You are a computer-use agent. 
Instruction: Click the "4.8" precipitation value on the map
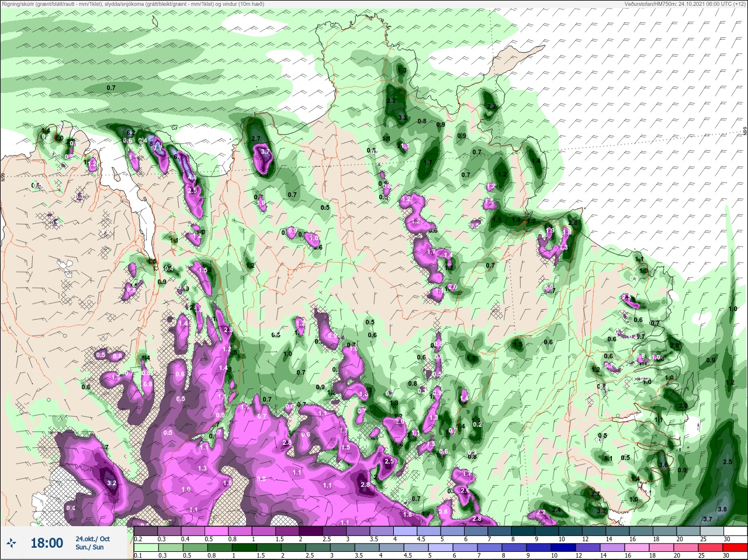click(x=192, y=178)
